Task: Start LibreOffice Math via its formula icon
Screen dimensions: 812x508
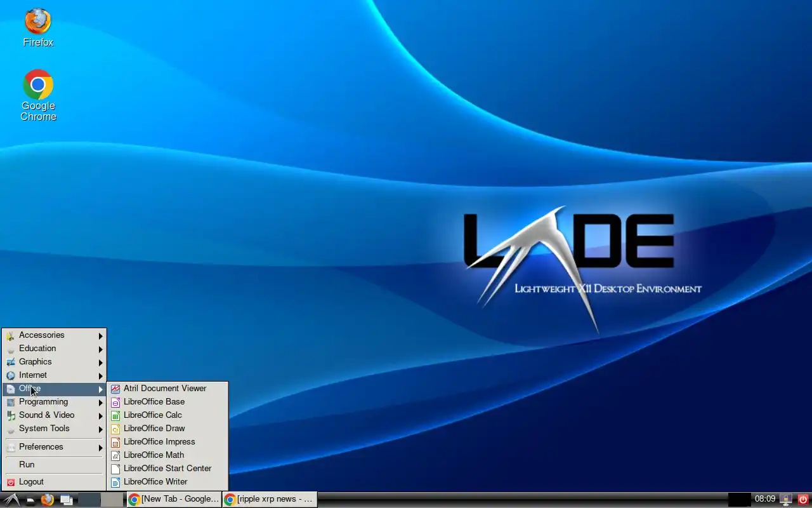Action: click(115, 455)
